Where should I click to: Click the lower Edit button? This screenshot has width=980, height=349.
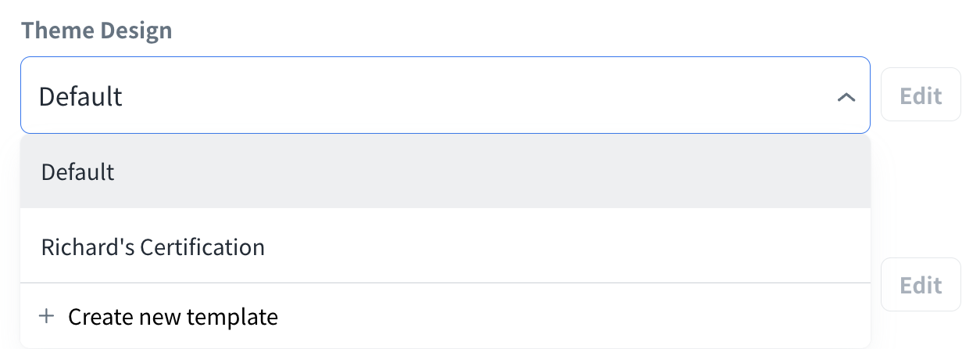coord(921,286)
